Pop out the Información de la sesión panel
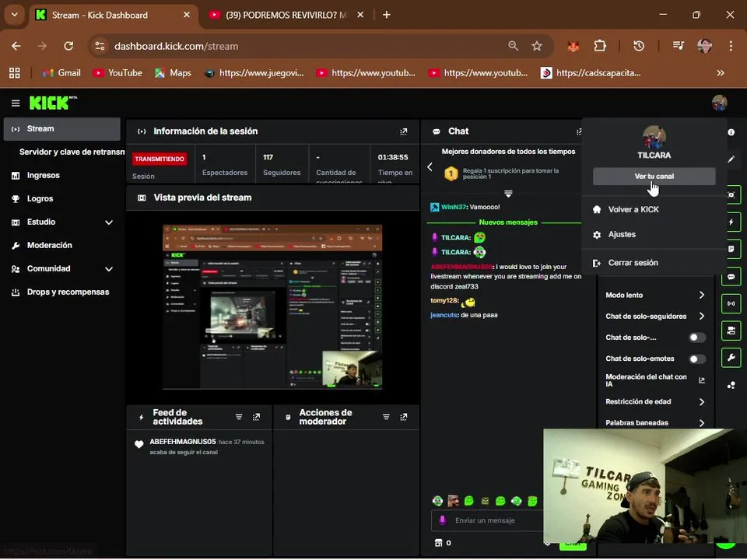 (404, 131)
